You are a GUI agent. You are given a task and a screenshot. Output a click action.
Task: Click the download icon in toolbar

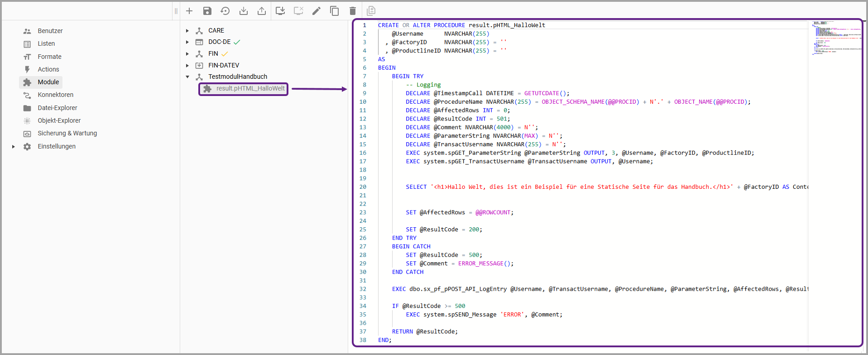click(x=244, y=11)
